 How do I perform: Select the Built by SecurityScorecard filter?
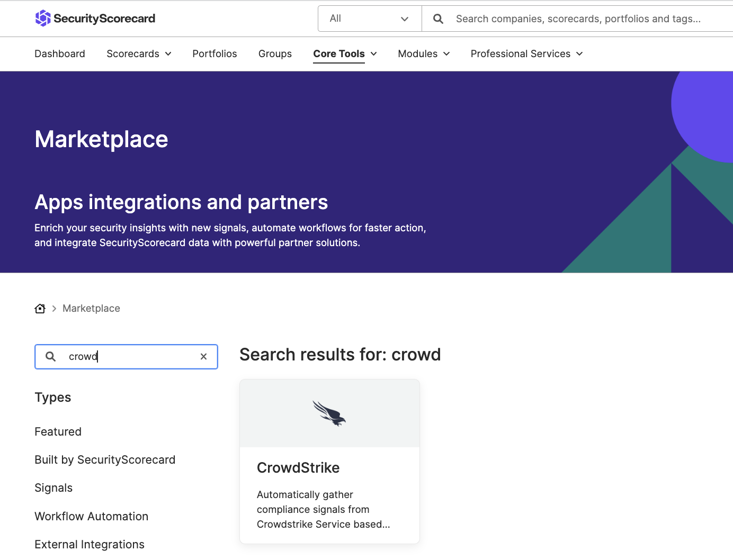point(105,459)
